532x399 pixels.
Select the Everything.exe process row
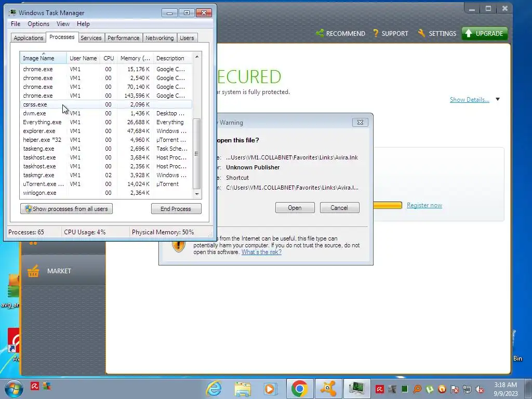[x=106, y=122]
